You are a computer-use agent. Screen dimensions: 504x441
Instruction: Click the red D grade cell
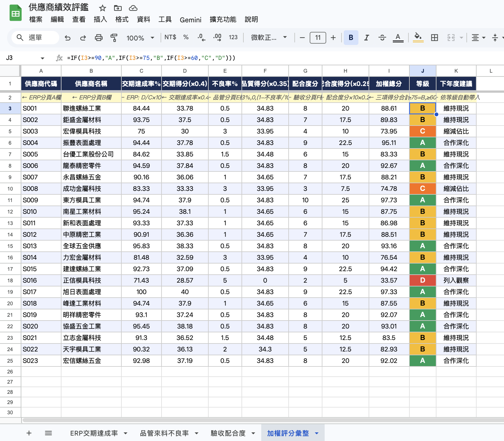click(x=422, y=280)
